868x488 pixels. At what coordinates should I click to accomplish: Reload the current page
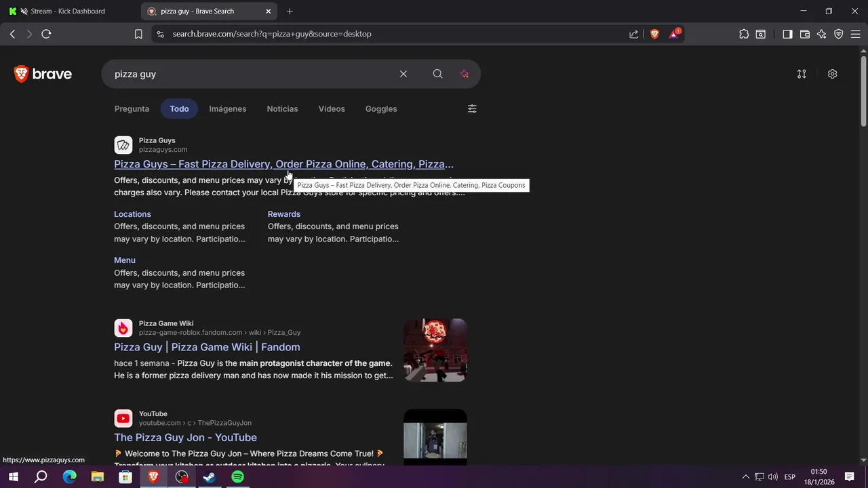click(x=46, y=34)
